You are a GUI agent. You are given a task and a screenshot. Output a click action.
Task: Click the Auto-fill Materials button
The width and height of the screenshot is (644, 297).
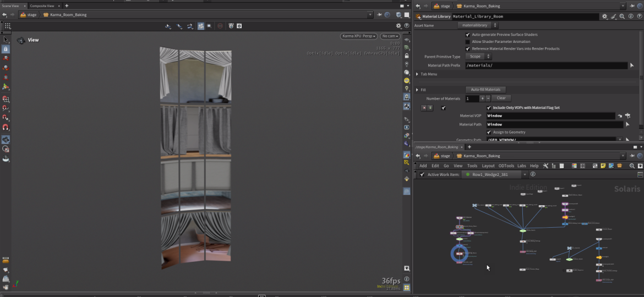[485, 90]
